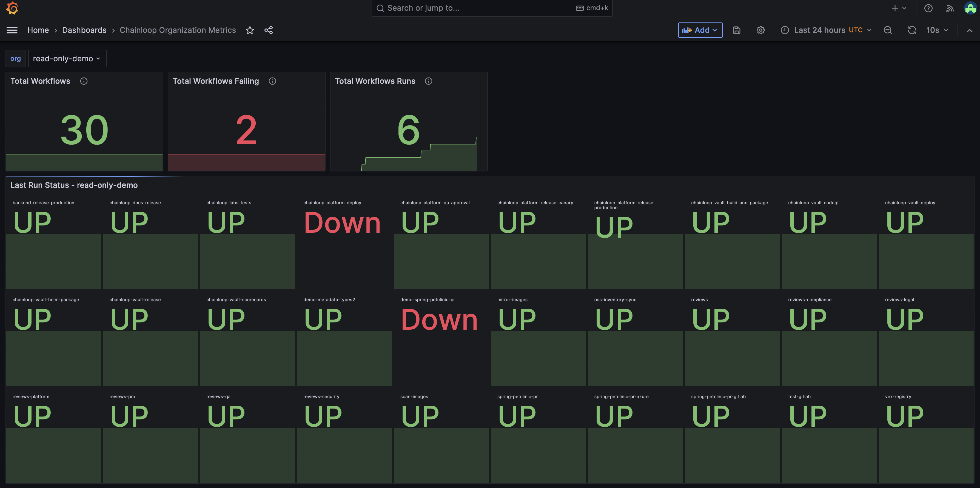Viewport: 980px width, 488px height.
Task: Open the Total Workflows panel title
Action: click(x=40, y=81)
